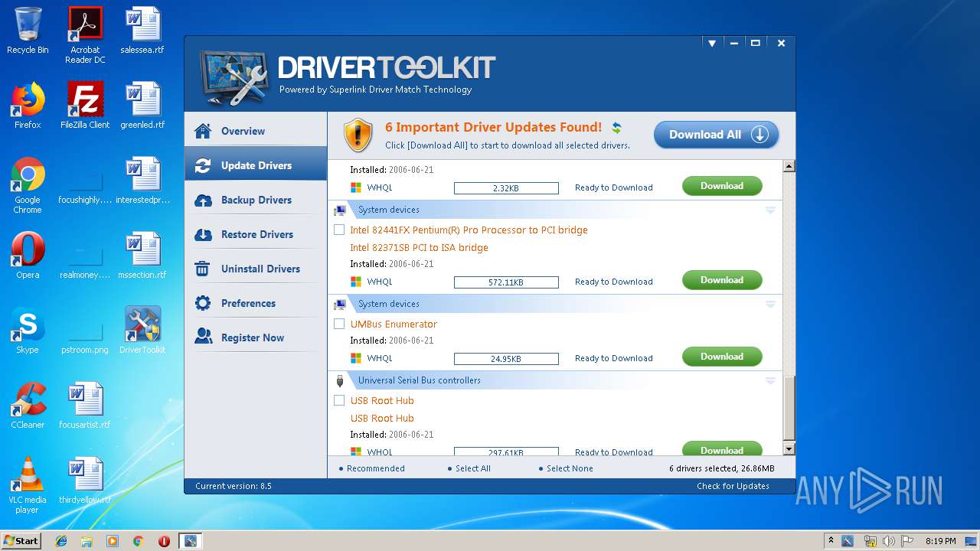Click Check for Updates link
980x551 pixels.
[x=733, y=486]
